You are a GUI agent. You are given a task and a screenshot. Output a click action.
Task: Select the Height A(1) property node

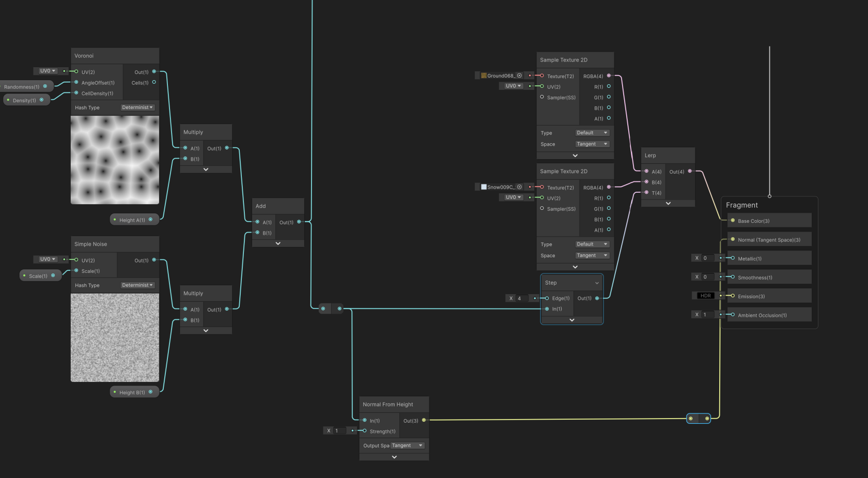134,220
